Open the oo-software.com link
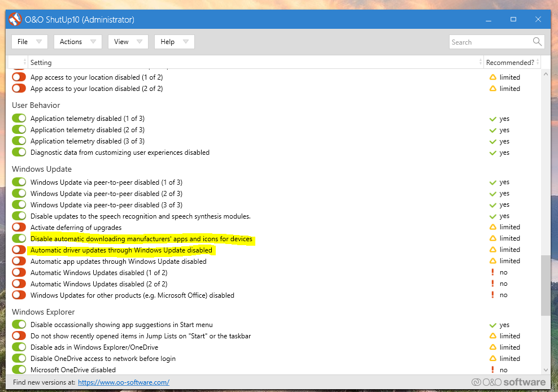The width and height of the screenshot is (558, 392). click(124, 382)
